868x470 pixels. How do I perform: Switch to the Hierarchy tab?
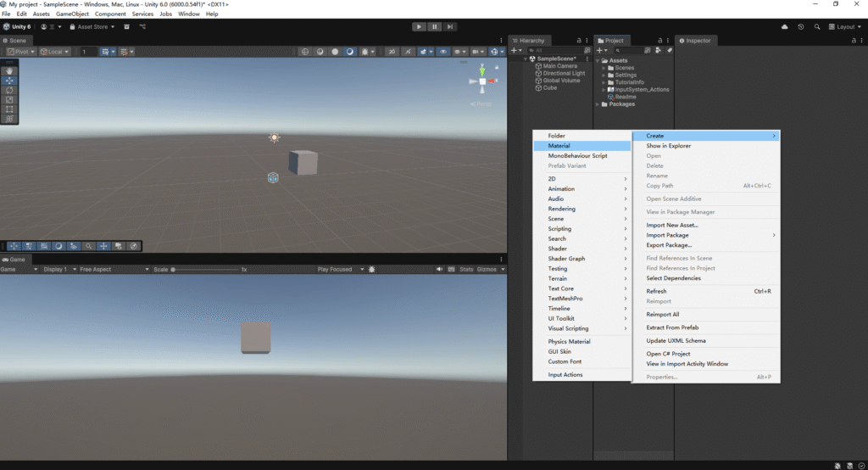[528, 41]
